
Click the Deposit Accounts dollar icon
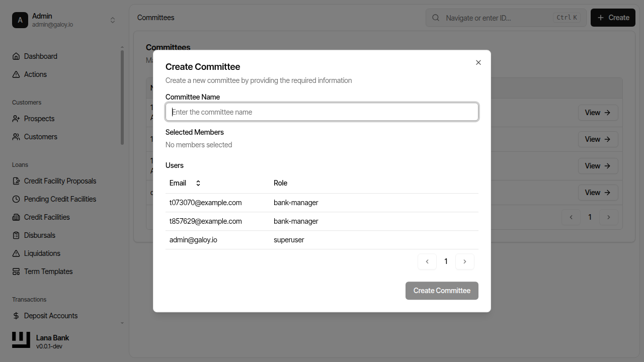pyautogui.click(x=16, y=315)
